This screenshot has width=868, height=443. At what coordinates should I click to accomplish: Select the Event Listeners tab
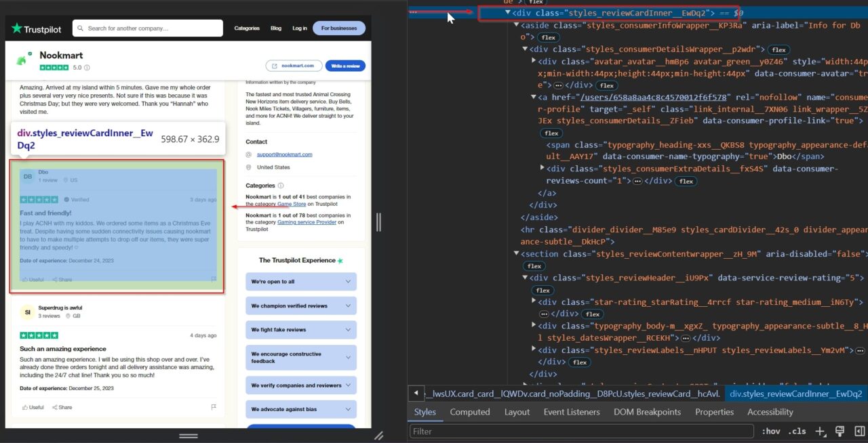pos(572,412)
